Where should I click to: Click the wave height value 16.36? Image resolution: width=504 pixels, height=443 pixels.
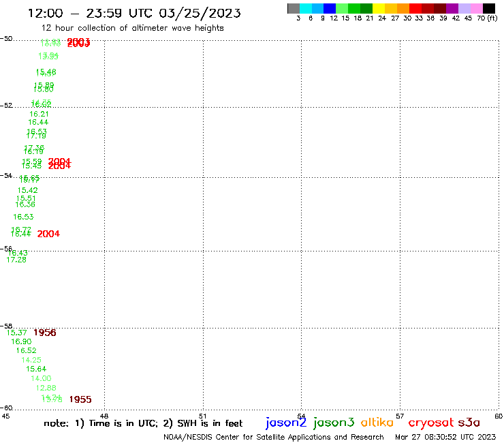click(25, 204)
